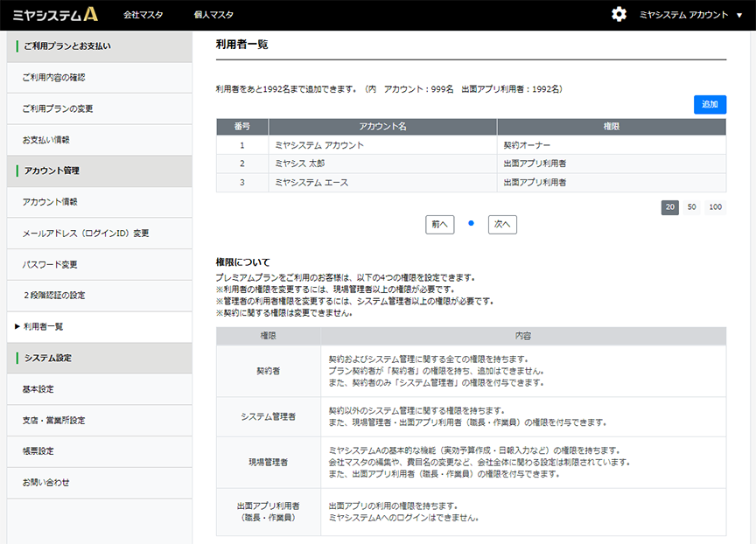Set page size to 100
Image resolution: width=756 pixels, height=544 pixels.
pyautogui.click(x=715, y=207)
